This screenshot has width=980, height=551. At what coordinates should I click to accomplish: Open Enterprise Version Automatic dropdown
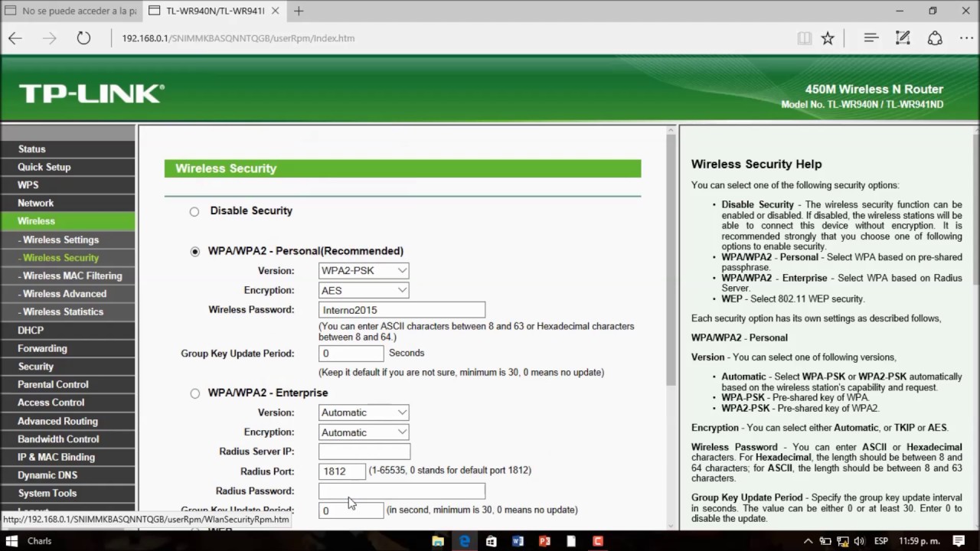[x=364, y=412]
